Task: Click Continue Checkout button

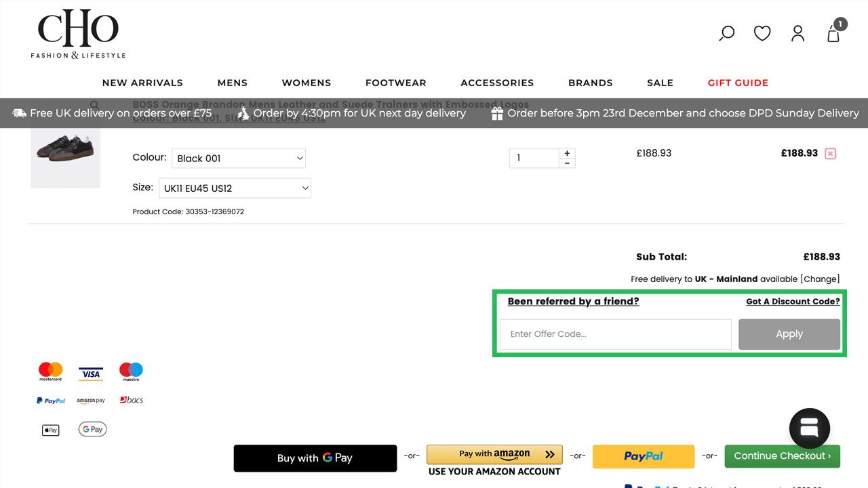Action: pos(782,456)
